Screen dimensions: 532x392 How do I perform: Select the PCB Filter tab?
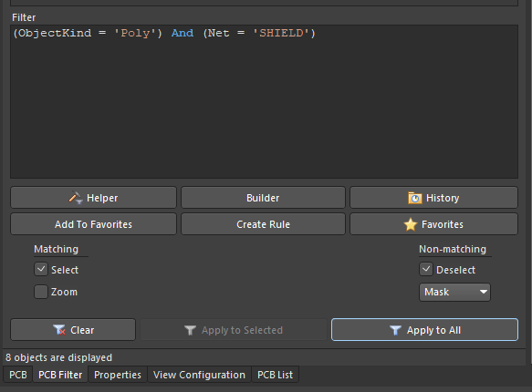pyautogui.click(x=60, y=375)
